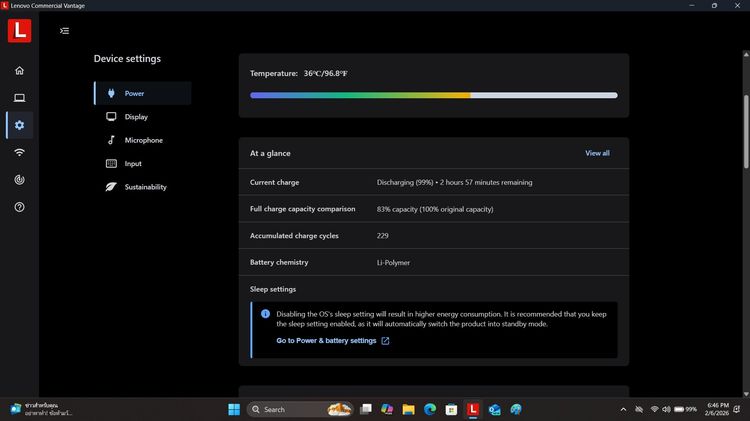
Task: Click "Discharging (99%)" current charge value
Action: click(x=405, y=182)
